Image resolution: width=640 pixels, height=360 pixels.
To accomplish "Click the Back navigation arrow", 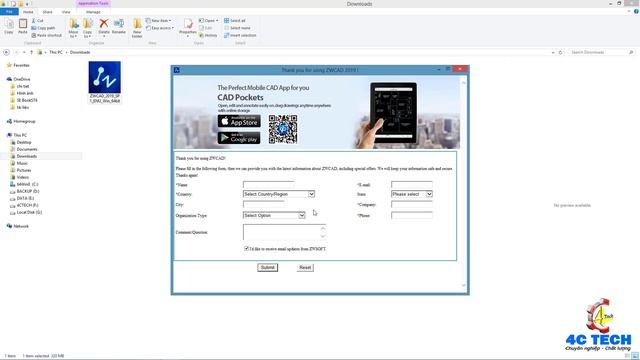I will pyautogui.click(x=6, y=52).
